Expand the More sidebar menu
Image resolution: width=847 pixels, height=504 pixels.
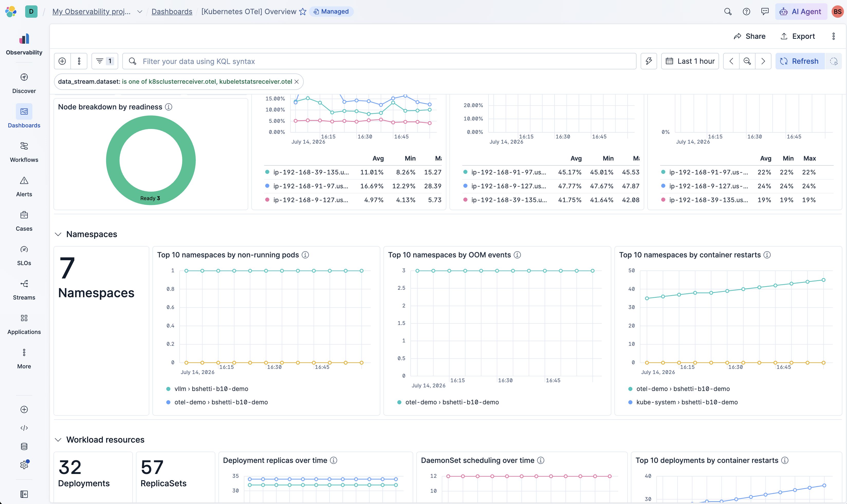pos(24,359)
